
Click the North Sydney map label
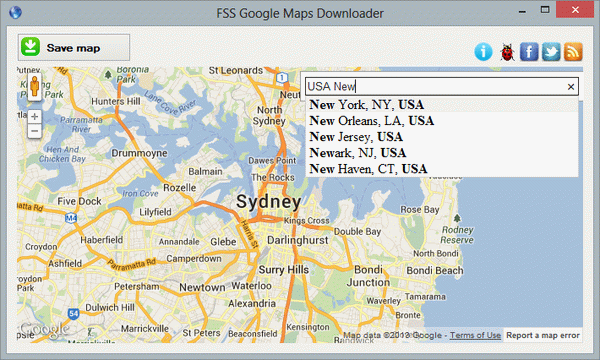pos(269,116)
